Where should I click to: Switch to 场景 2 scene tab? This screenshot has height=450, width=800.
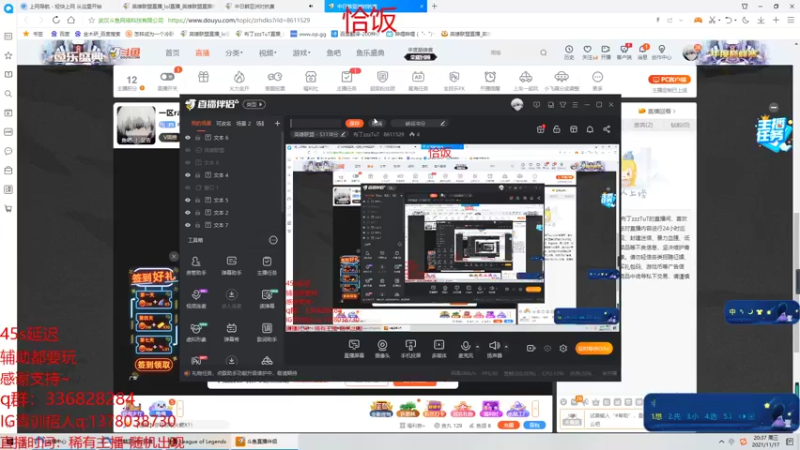[243, 123]
